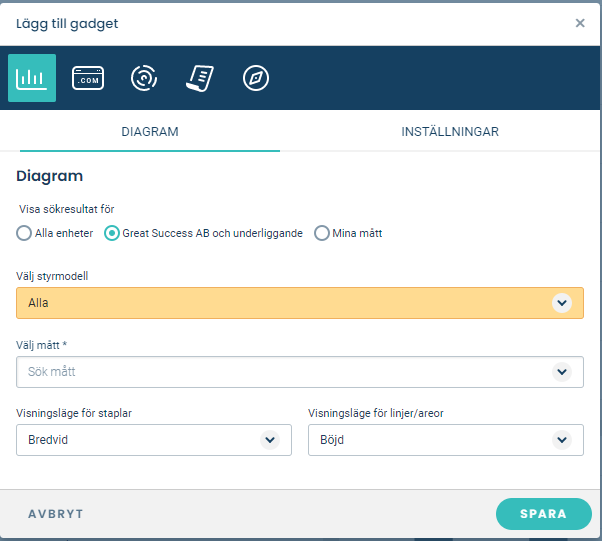Open Visningsläge för linjer/areor dropdown

[x=446, y=440]
